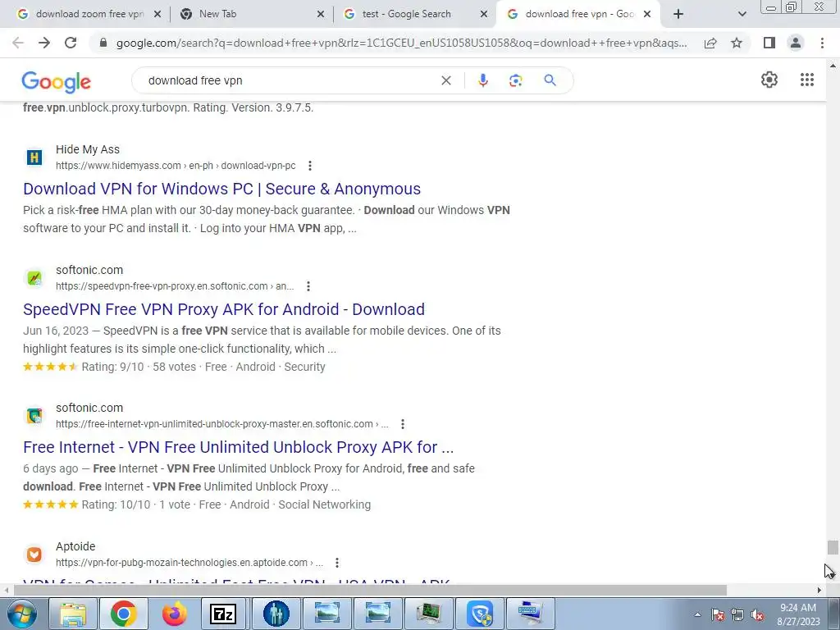Open the Google apps grid
840x630 pixels.
point(807,80)
